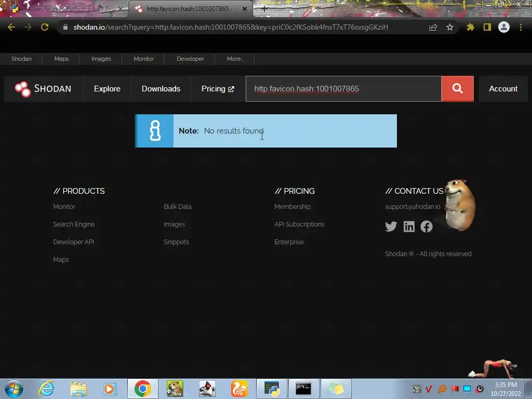Open File Explorer from the taskbar
This screenshot has height=399, width=532.
[78, 389]
